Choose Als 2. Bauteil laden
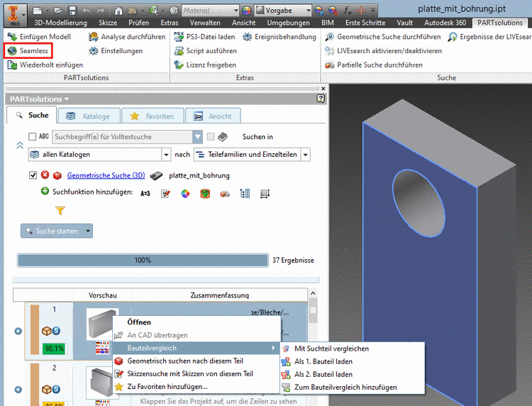532x406 pixels. [353, 375]
